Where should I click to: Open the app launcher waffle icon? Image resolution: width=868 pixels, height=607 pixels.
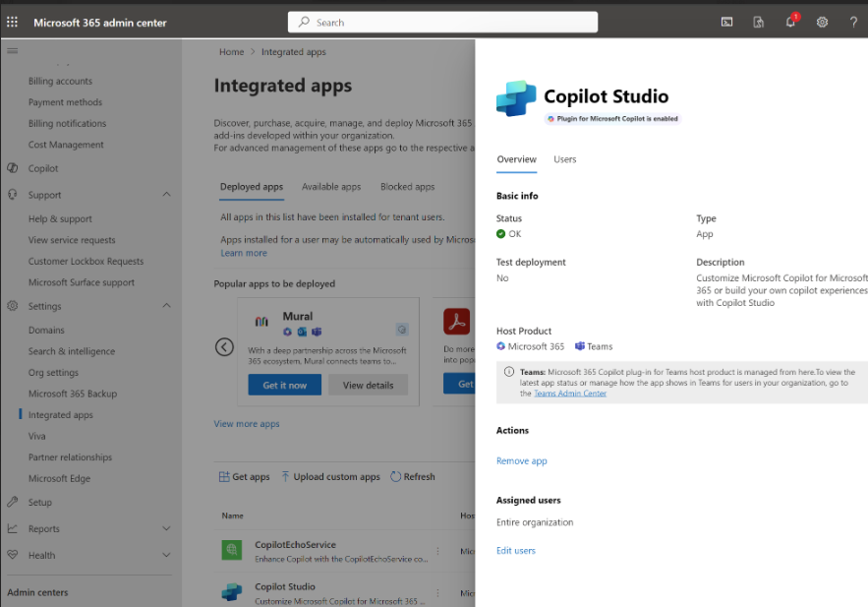click(12, 23)
